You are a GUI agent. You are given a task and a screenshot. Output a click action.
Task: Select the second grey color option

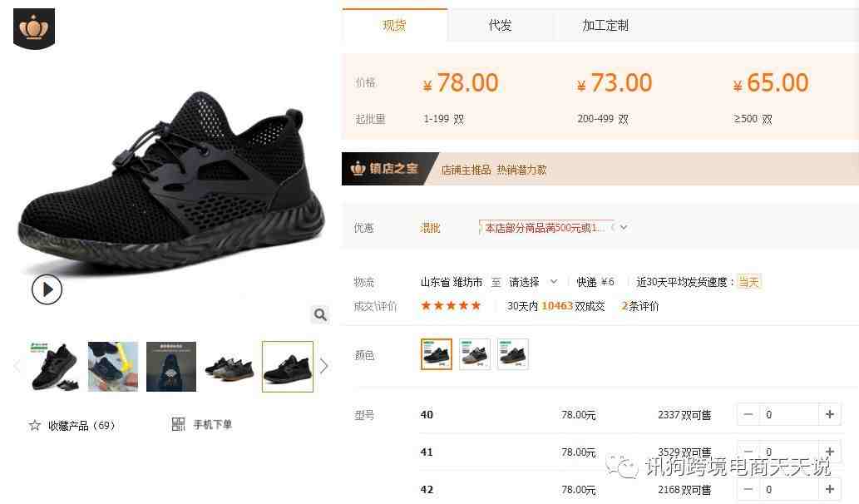coord(475,354)
